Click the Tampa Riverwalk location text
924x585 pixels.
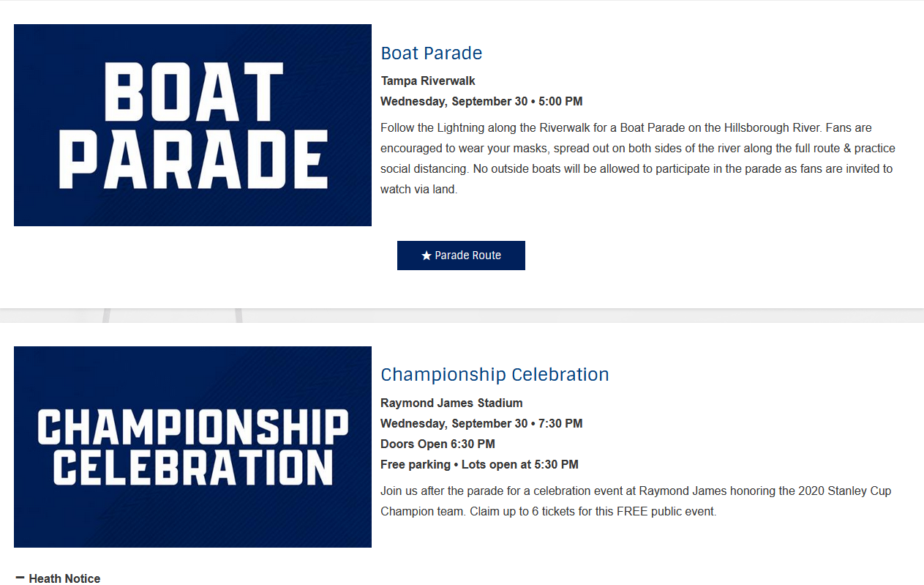click(x=428, y=81)
